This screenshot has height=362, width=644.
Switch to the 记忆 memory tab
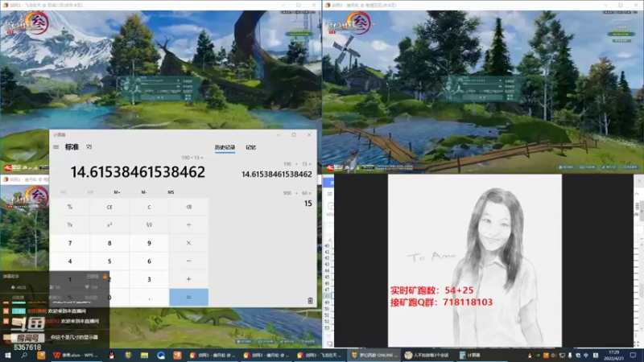click(250, 147)
